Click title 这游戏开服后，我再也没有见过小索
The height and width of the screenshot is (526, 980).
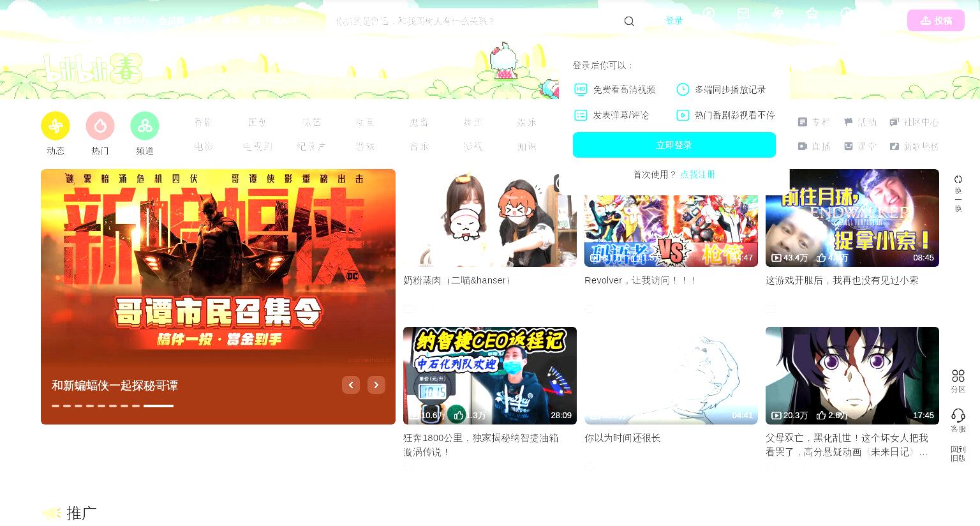pyautogui.click(x=842, y=280)
